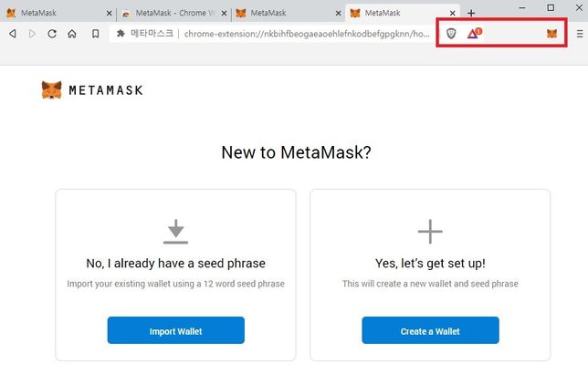Bookmark this page
This screenshot has width=588, height=385.
(x=95, y=34)
